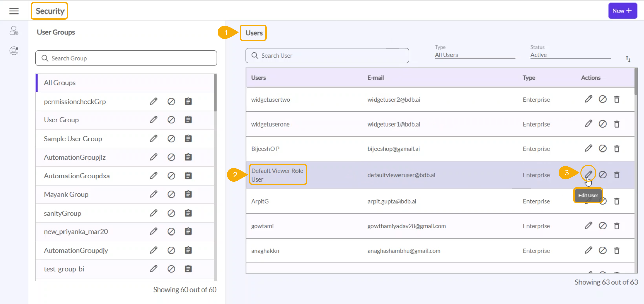644x304 pixels.
Task: Edit the gowtami user
Action: pyautogui.click(x=588, y=226)
